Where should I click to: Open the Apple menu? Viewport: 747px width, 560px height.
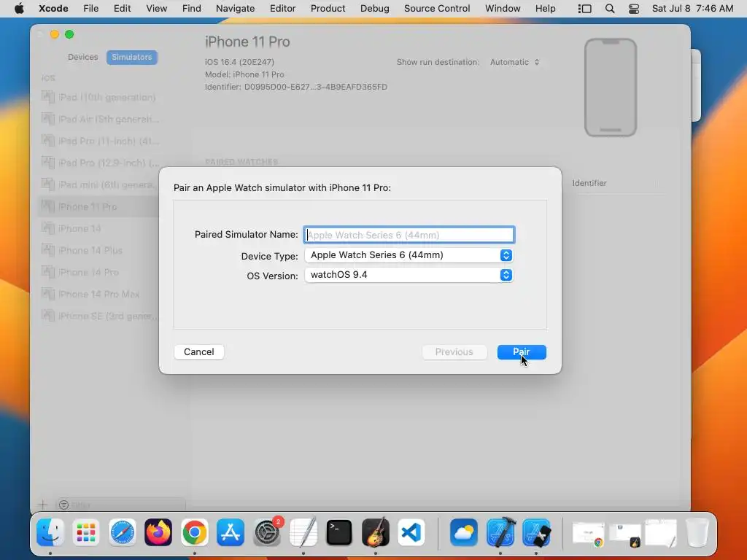[x=19, y=9]
